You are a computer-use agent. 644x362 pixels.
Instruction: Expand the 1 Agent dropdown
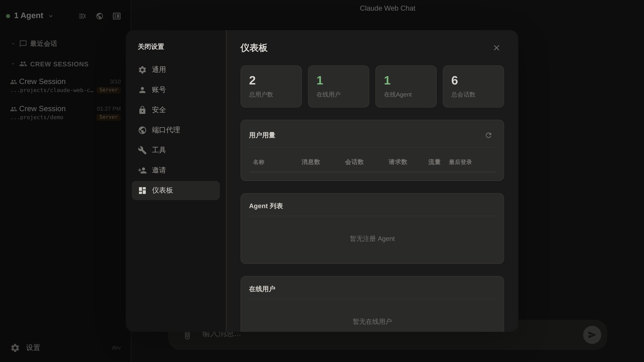click(x=51, y=16)
